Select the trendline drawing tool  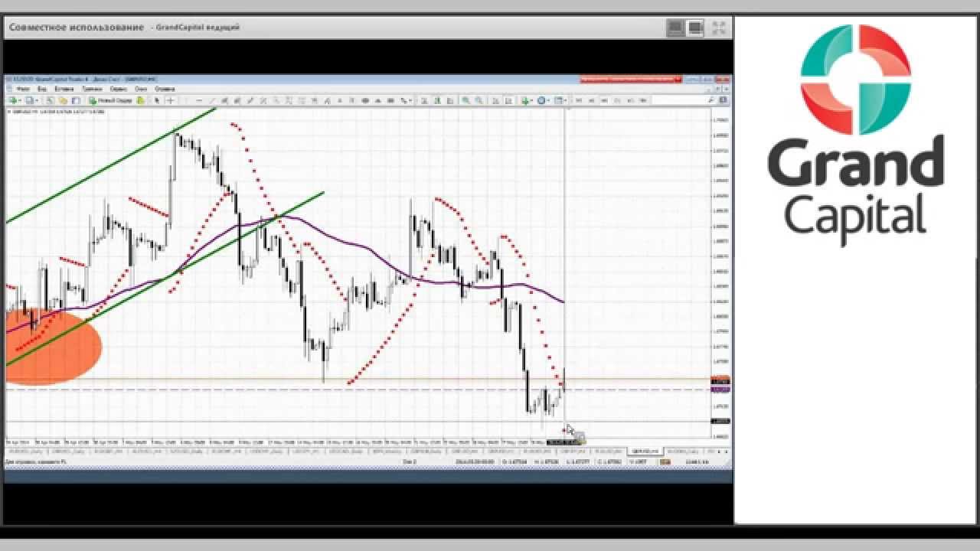(212, 100)
